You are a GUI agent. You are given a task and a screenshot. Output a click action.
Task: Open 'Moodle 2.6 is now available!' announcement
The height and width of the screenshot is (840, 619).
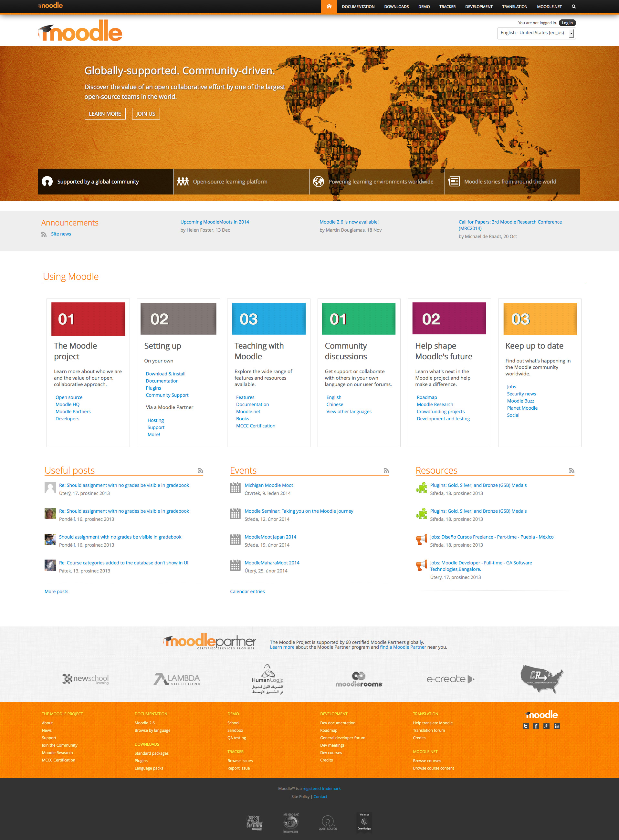pyautogui.click(x=349, y=222)
